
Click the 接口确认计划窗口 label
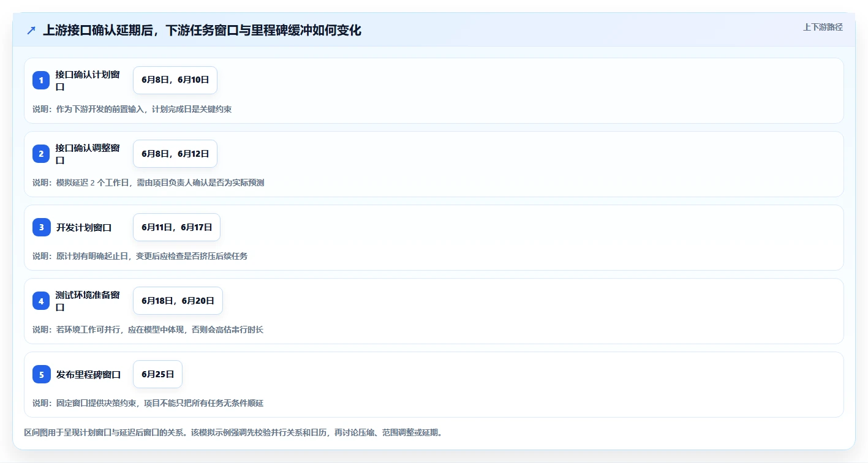[x=88, y=80]
